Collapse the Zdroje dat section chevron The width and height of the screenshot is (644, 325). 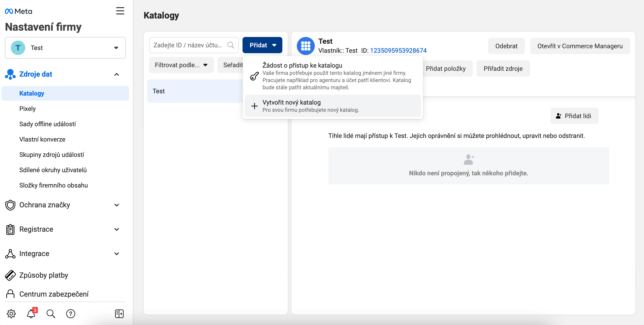point(116,74)
